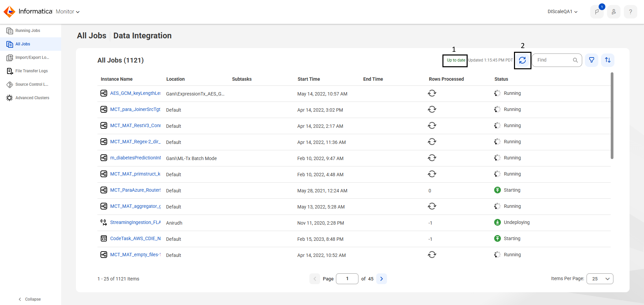Screen dimensions: 644x305
Task: Click the Subtasks column header
Action: (x=242, y=79)
